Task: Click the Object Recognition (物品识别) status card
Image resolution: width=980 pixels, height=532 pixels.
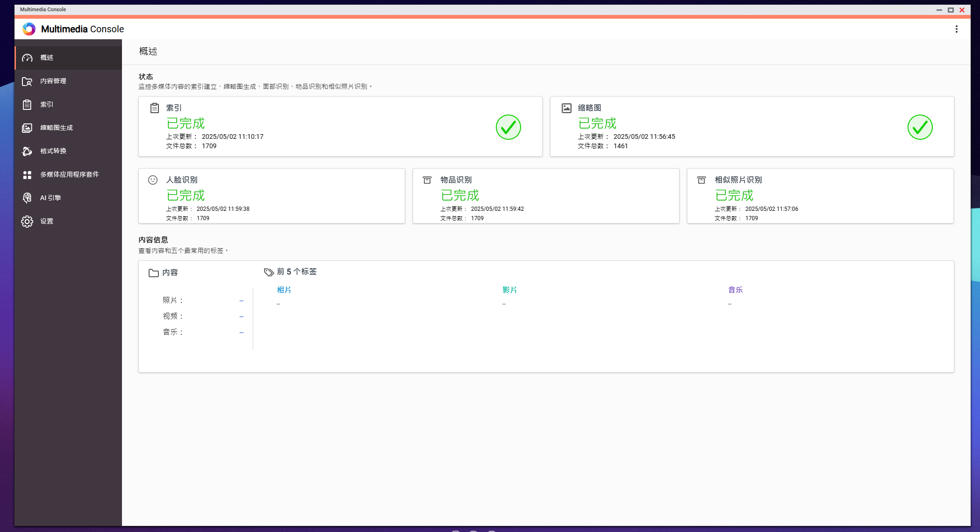Action: click(x=545, y=196)
